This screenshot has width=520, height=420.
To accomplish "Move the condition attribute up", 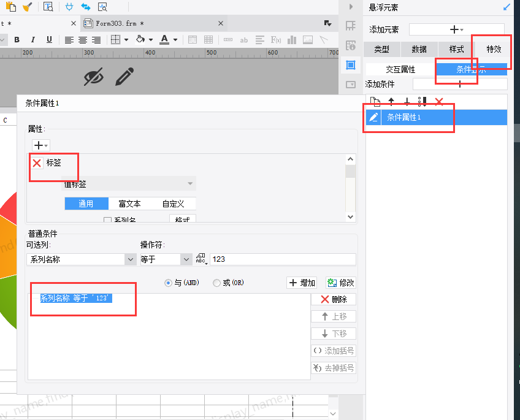I will click(x=391, y=101).
